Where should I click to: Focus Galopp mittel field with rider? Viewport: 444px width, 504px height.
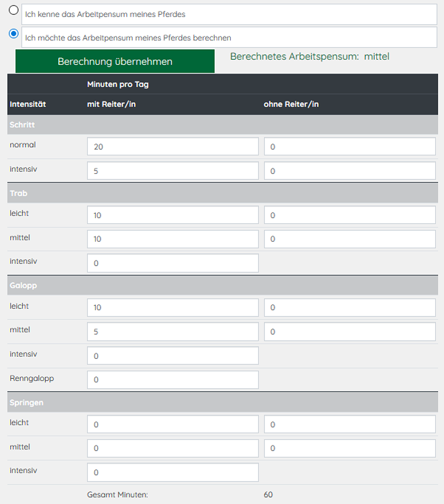pyautogui.click(x=173, y=331)
